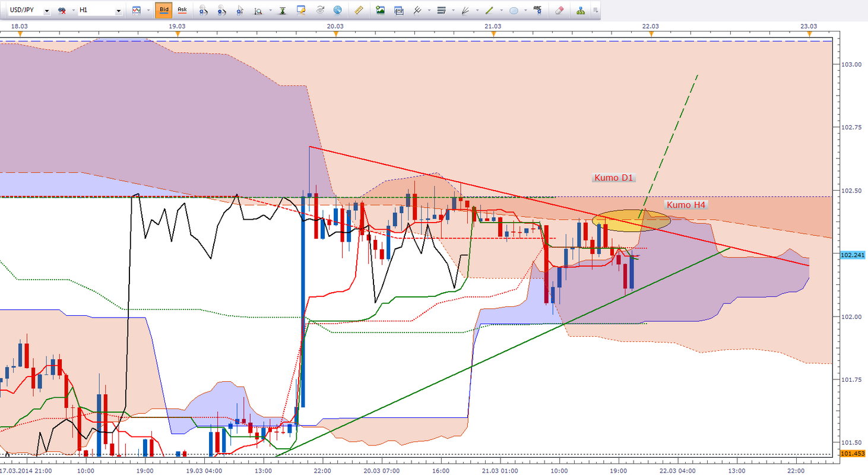Click the Kumo D1 chart label
This screenshot has width=868, height=475.
614,178
